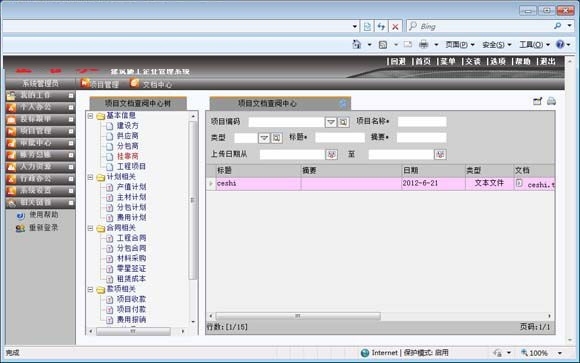Select the 项目文档查阅中心树 tab
The width and height of the screenshot is (580, 363).
[x=138, y=103]
